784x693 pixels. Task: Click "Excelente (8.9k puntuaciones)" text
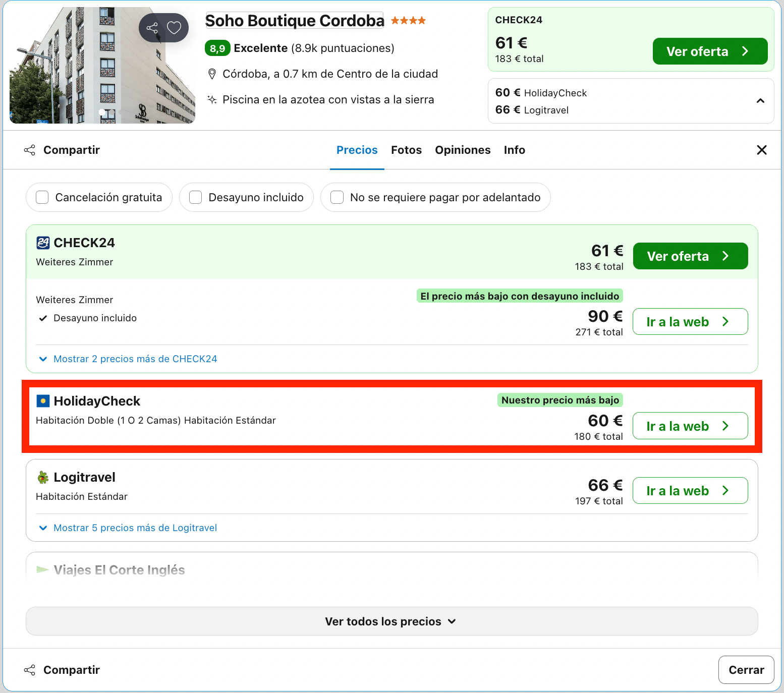[x=314, y=48]
